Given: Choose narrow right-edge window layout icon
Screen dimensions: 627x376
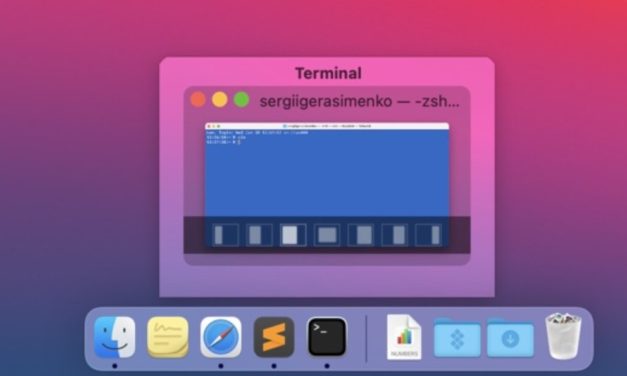Looking at the screenshot, I should point(429,235).
